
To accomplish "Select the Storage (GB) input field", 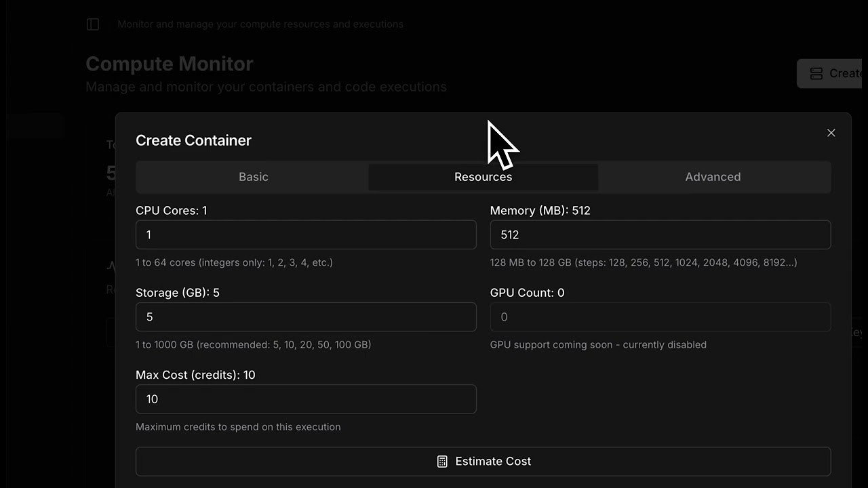I will pyautogui.click(x=306, y=317).
